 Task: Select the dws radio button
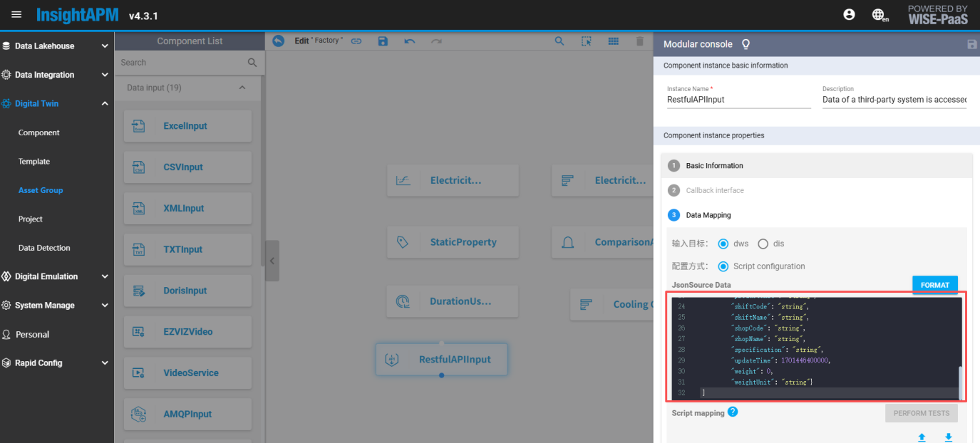[x=723, y=244]
